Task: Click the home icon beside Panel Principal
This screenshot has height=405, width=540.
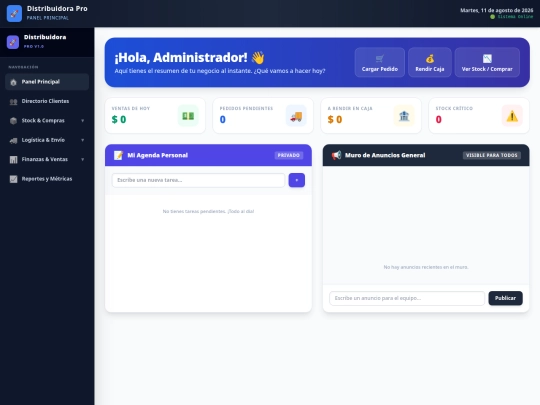Action: point(13,82)
